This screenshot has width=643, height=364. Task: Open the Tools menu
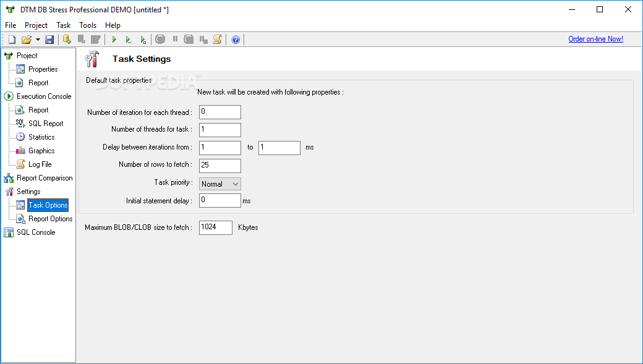pyautogui.click(x=88, y=25)
